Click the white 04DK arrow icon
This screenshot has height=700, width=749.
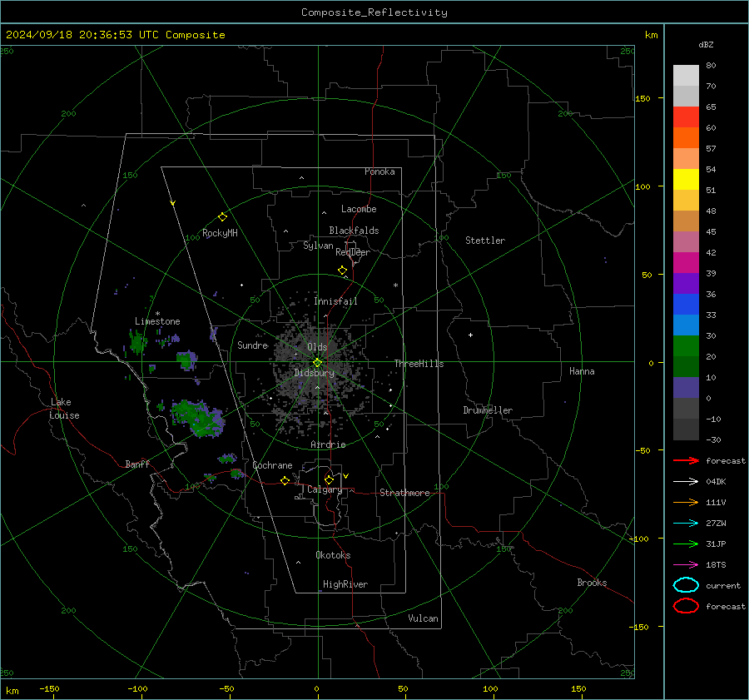click(x=686, y=481)
